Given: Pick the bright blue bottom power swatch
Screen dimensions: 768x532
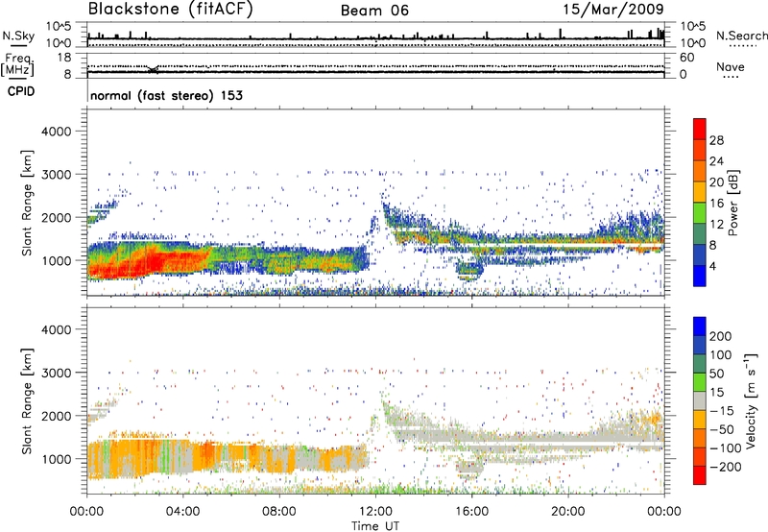Looking at the screenshot, I should (x=700, y=276).
